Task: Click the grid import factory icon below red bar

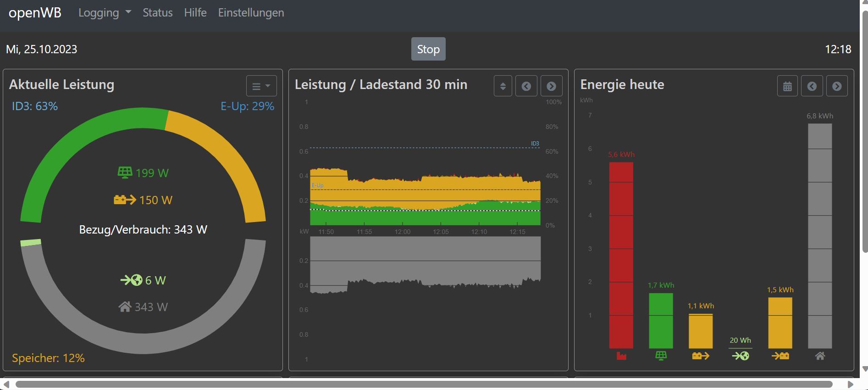Action: point(621,356)
